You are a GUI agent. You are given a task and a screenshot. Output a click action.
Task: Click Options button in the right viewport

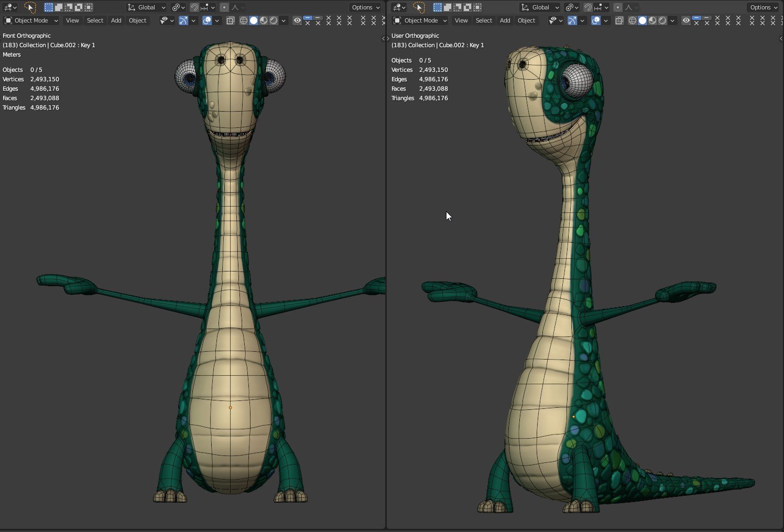764,7
